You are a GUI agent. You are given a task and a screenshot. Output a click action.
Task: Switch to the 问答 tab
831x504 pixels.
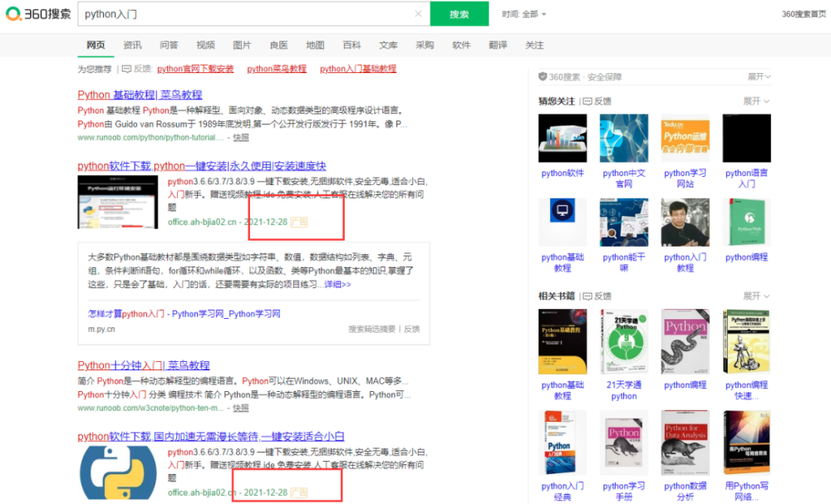169,46
